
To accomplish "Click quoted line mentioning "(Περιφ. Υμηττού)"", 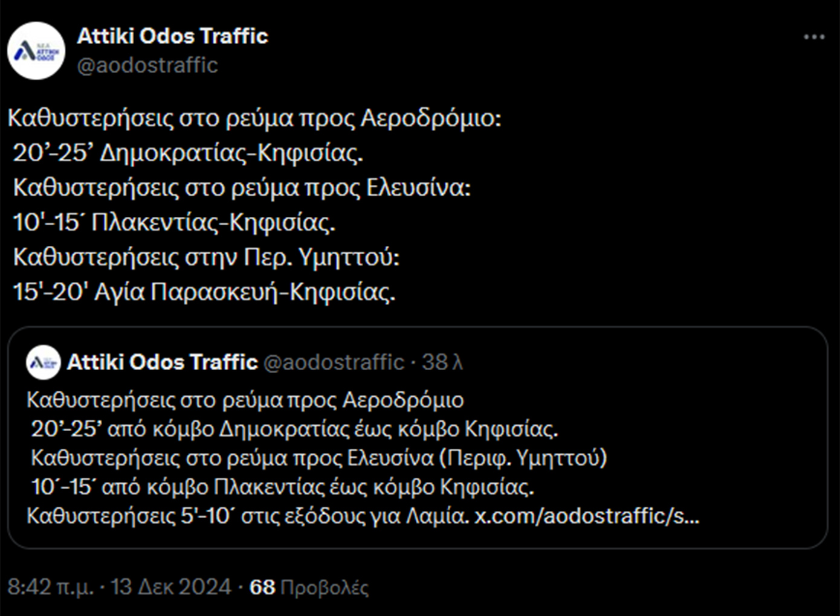I will [318, 458].
